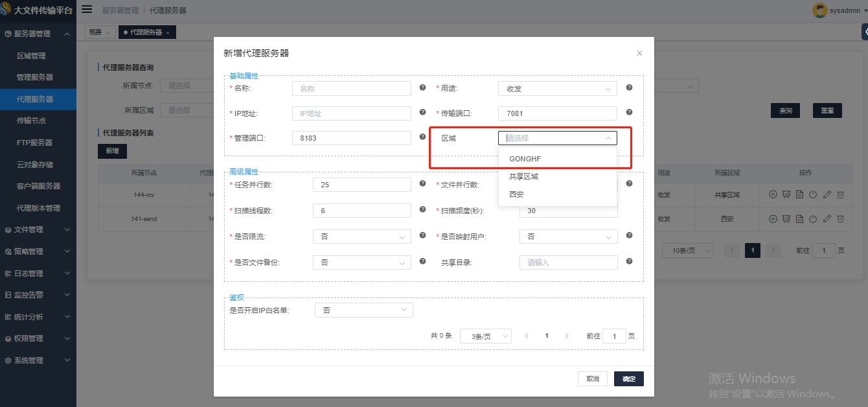Open the 是否限流 dropdown
Image resolution: width=868 pixels, height=407 pixels.
[361, 237]
